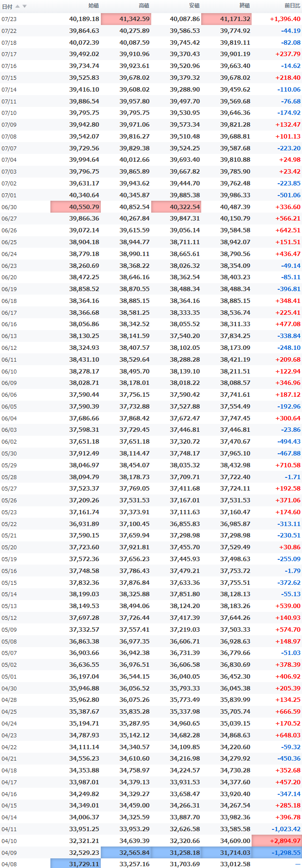
Task: Click the 06/13 date cell
Action: pyautogui.click(x=9, y=336)
